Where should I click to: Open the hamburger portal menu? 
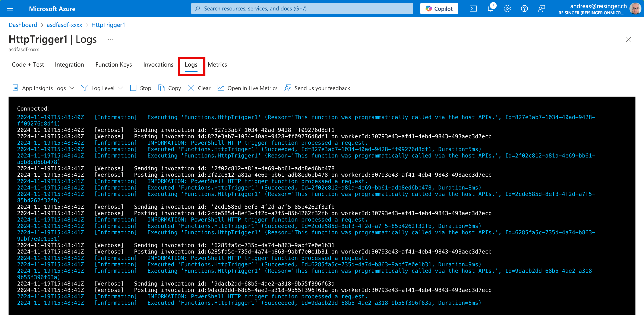pos(10,9)
